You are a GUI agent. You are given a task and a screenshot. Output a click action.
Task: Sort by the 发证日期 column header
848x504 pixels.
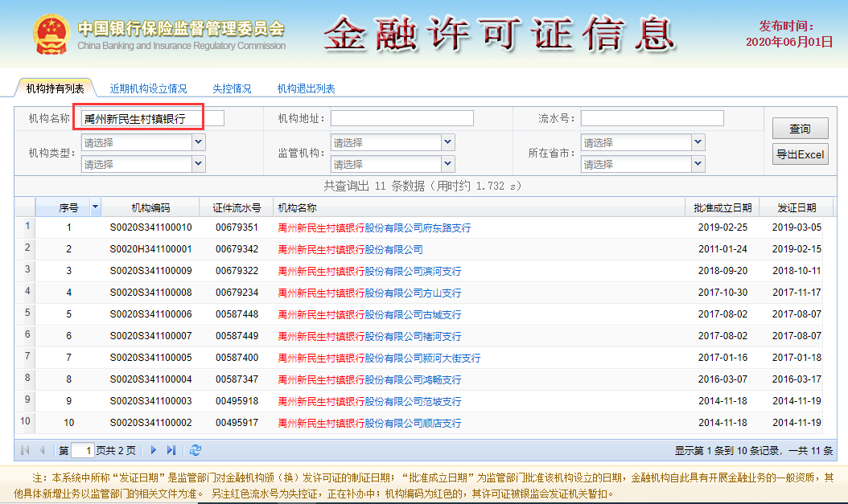(797, 208)
